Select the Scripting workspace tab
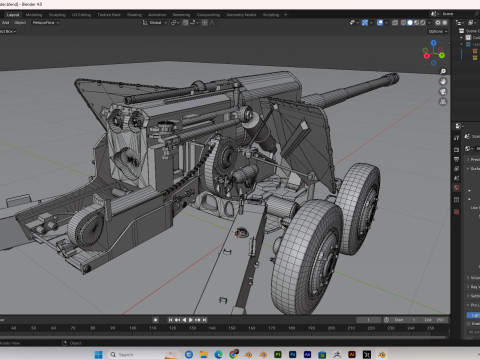Viewport: 480px width, 360px height. pyautogui.click(x=271, y=15)
